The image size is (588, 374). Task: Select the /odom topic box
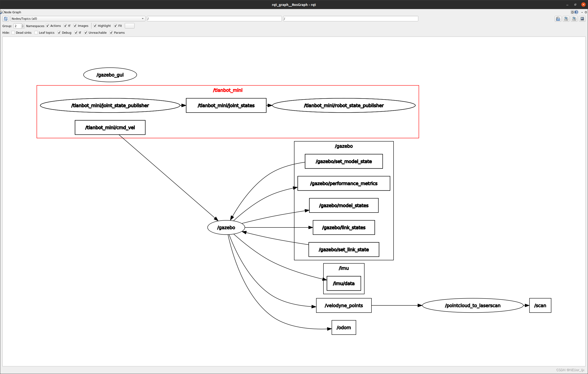pos(344,327)
